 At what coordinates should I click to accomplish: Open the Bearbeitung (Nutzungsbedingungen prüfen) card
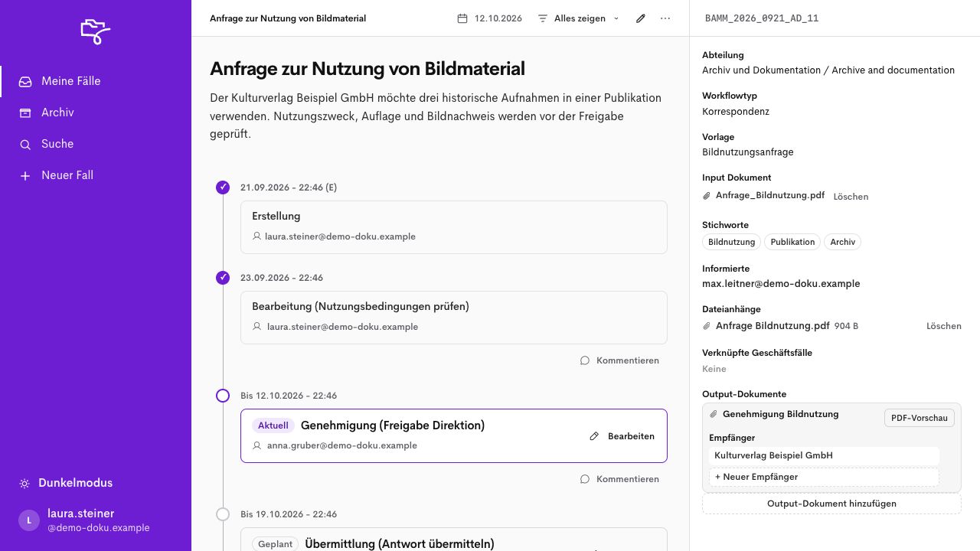point(454,318)
